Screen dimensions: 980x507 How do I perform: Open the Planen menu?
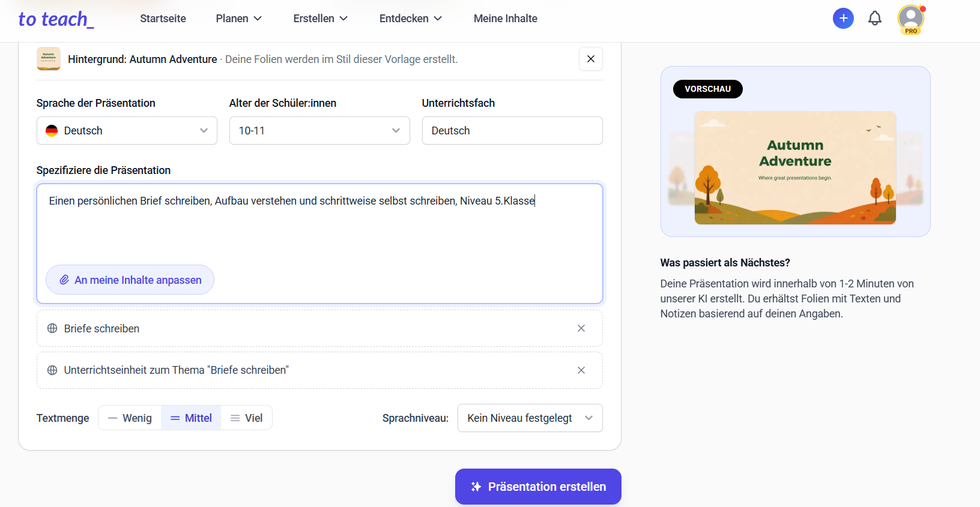(x=239, y=19)
